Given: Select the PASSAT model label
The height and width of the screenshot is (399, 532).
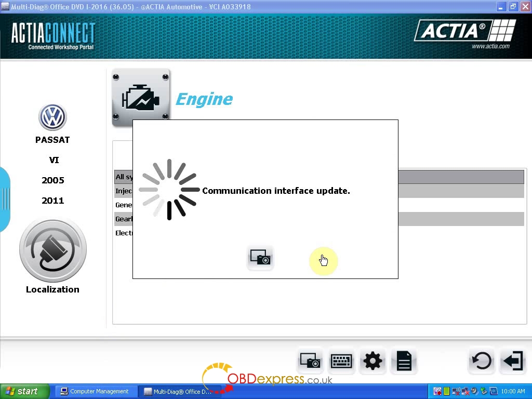Looking at the screenshot, I should [x=52, y=140].
